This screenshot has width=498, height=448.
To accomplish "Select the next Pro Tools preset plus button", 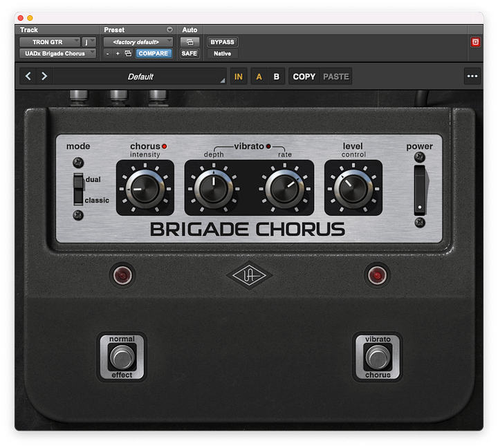I will point(118,54).
